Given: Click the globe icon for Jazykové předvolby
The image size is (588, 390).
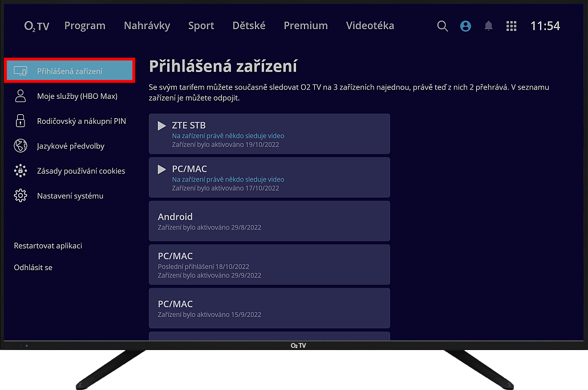Looking at the screenshot, I should coord(21,146).
